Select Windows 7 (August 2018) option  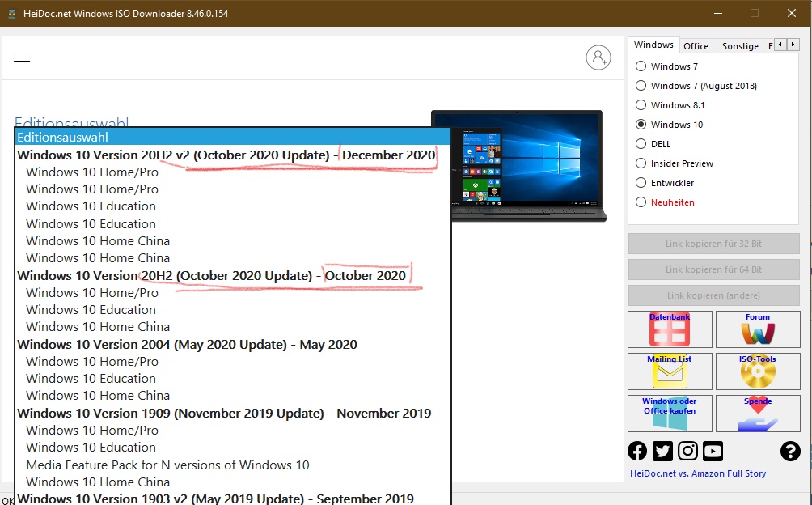pos(641,86)
